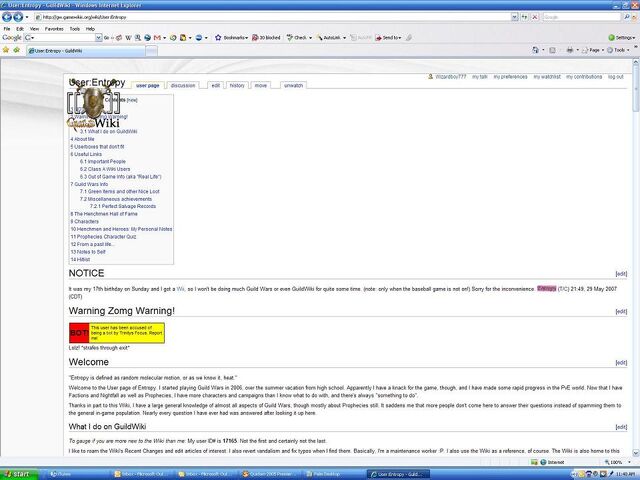Image resolution: width=640 pixels, height=480 pixels.
Task: Jump to '11 Prophecies Character Quiz' contents entry
Action: click(x=103, y=237)
